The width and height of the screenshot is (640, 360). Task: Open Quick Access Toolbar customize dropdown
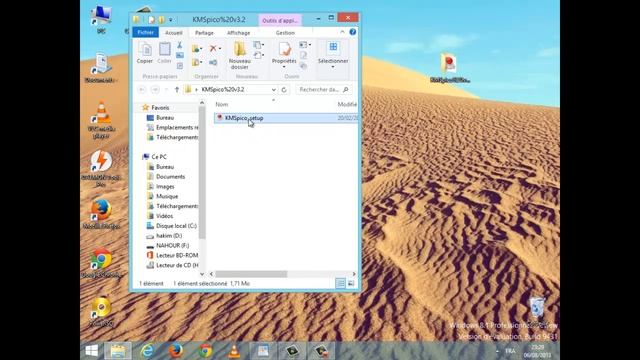[x=171, y=20]
